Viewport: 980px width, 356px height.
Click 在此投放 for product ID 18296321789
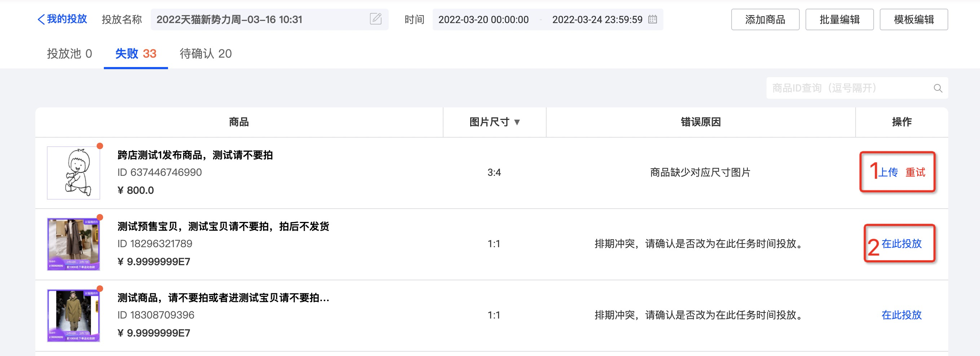(x=901, y=244)
